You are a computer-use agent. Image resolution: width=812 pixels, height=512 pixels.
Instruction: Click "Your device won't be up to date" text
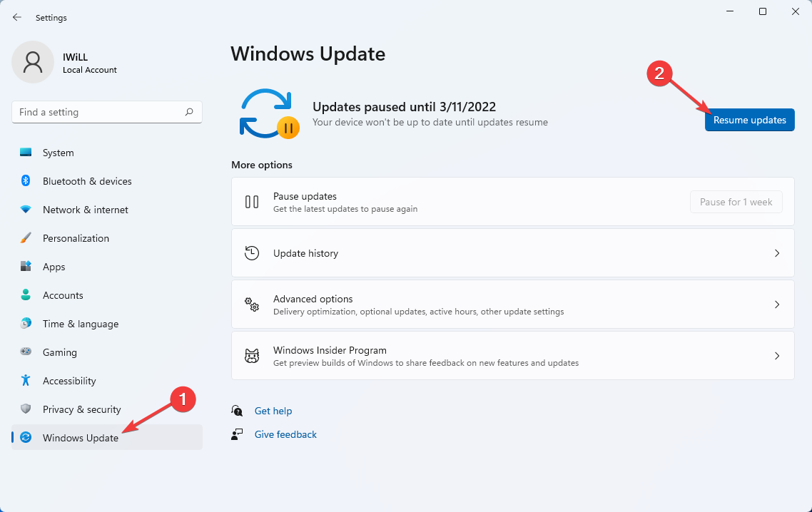click(x=430, y=122)
